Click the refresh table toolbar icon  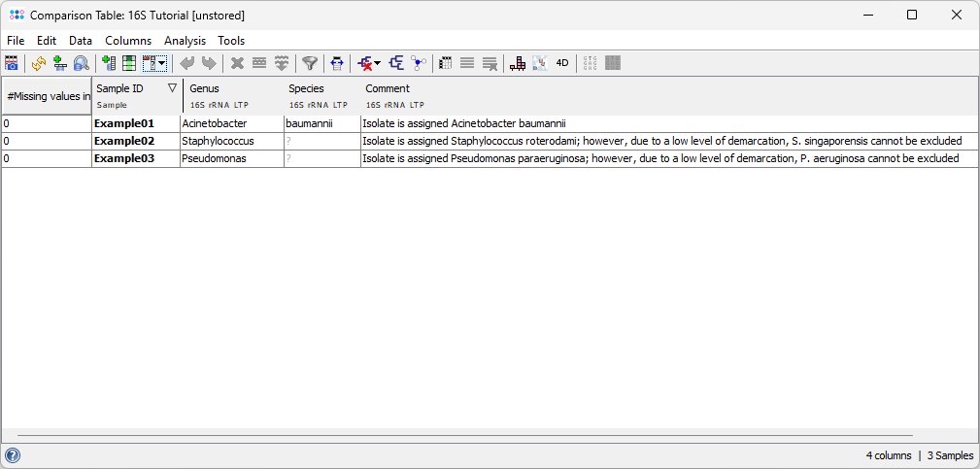click(x=39, y=63)
